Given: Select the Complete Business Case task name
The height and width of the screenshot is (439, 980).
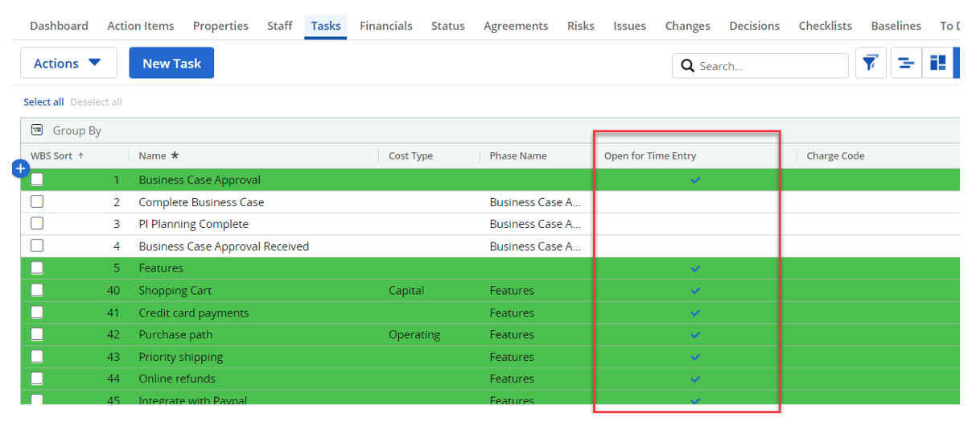Looking at the screenshot, I should [x=201, y=202].
